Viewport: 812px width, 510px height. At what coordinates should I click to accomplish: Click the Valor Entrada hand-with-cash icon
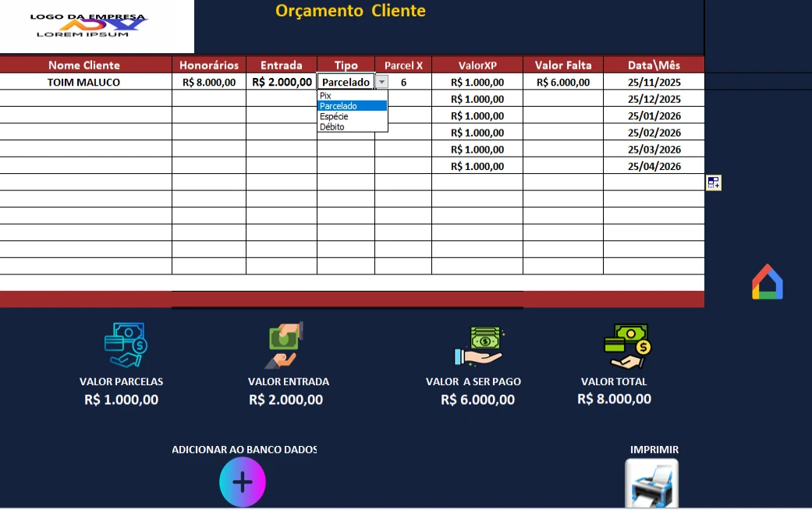pyautogui.click(x=285, y=345)
